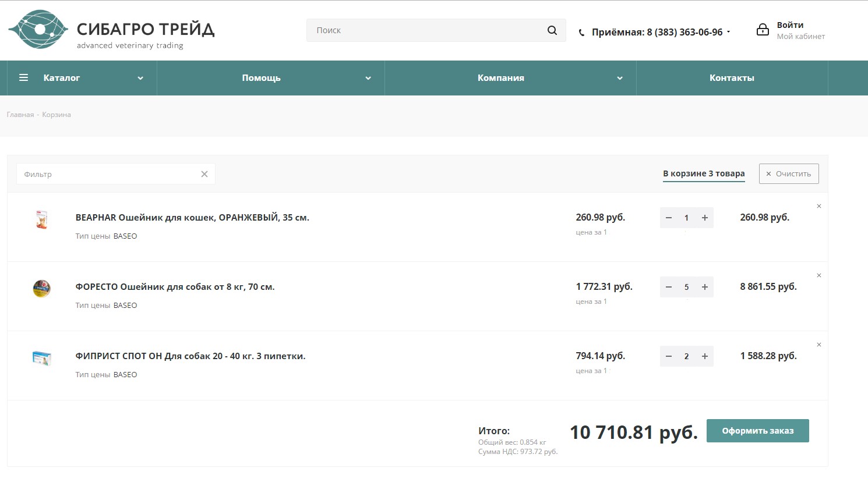Increase quantity of BEAPHAR collar
The image size is (868, 500).
coord(705,218)
